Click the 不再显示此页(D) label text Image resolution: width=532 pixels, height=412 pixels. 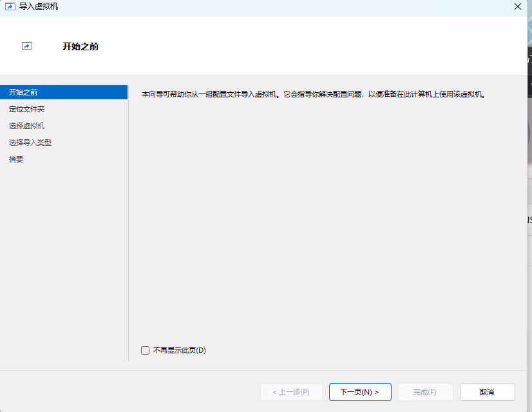[179, 350]
